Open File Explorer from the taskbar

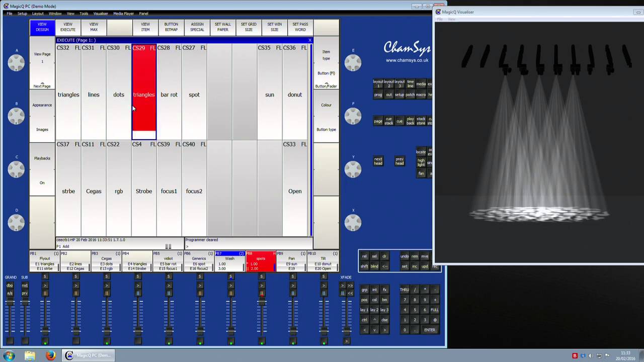[30, 355]
